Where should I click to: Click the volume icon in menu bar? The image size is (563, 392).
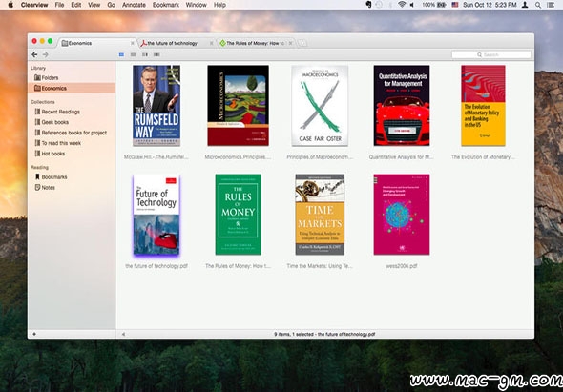pos(412,5)
